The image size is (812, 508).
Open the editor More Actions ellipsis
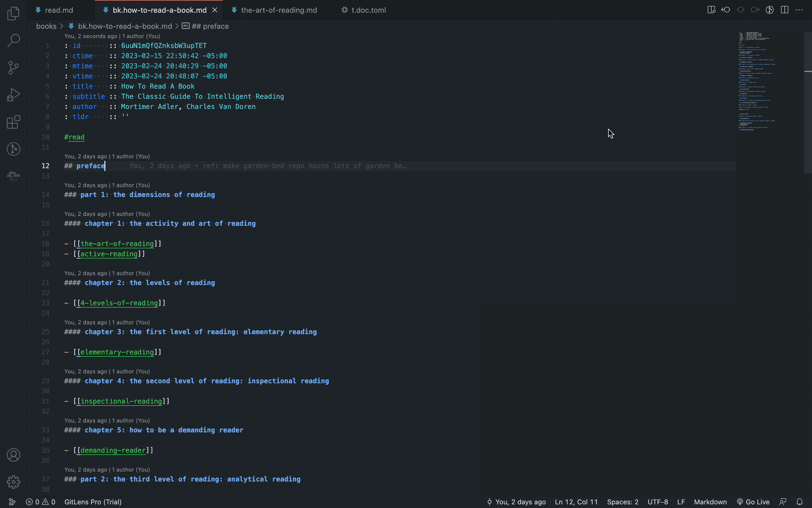pyautogui.click(x=799, y=10)
